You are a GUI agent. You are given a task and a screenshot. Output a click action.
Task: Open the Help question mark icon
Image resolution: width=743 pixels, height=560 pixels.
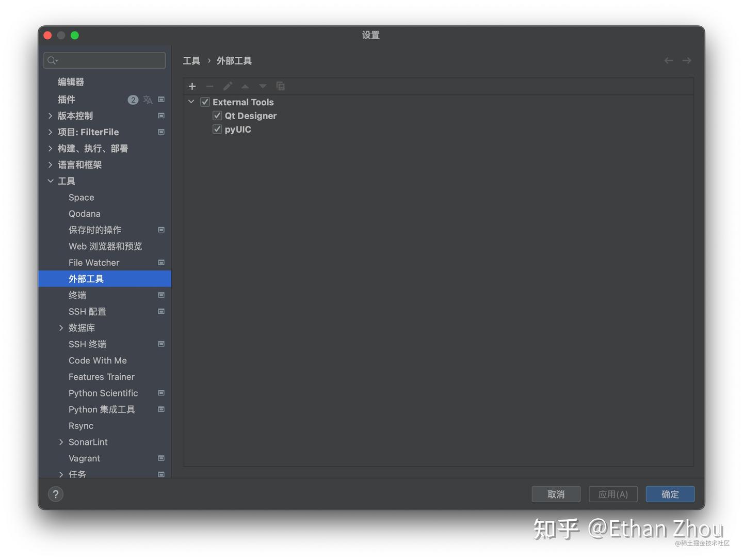[x=55, y=494]
